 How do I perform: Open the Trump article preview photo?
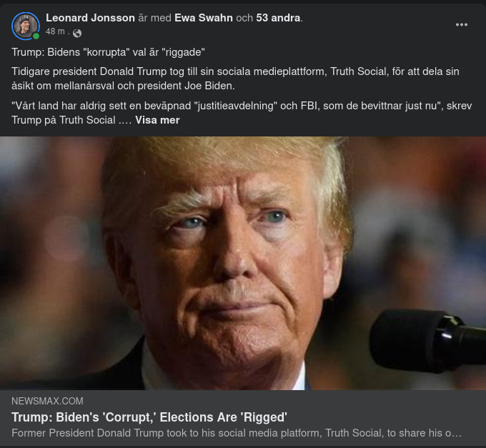(243, 263)
